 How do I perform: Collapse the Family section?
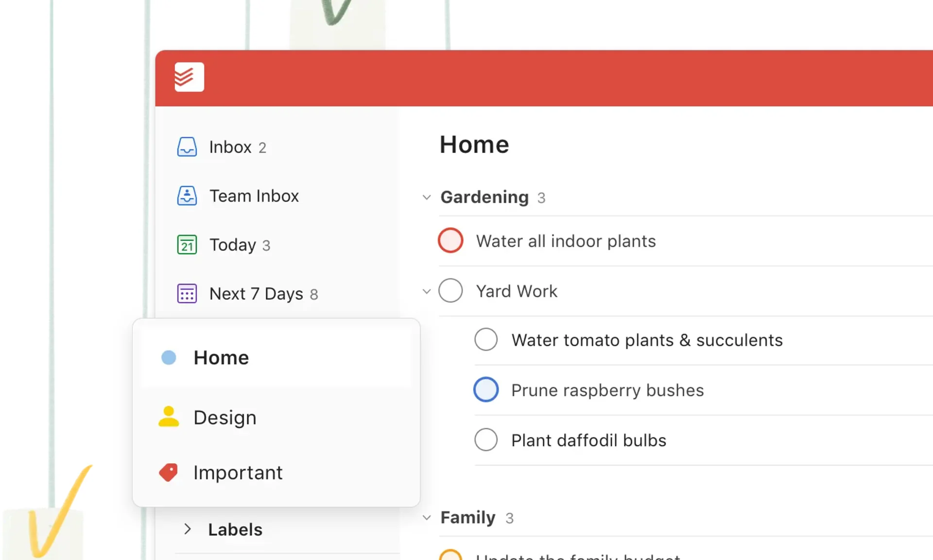point(426,518)
